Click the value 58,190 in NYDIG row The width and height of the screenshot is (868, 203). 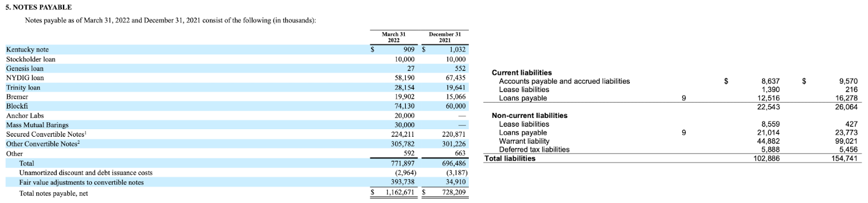click(x=405, y=78)
